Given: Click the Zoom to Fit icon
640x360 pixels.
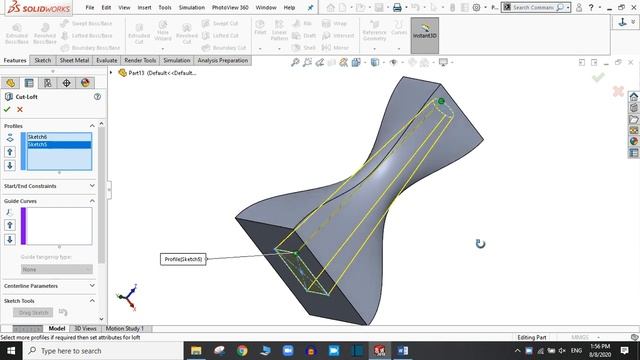Looking at the screenshot, I should [x=295, y=62].
